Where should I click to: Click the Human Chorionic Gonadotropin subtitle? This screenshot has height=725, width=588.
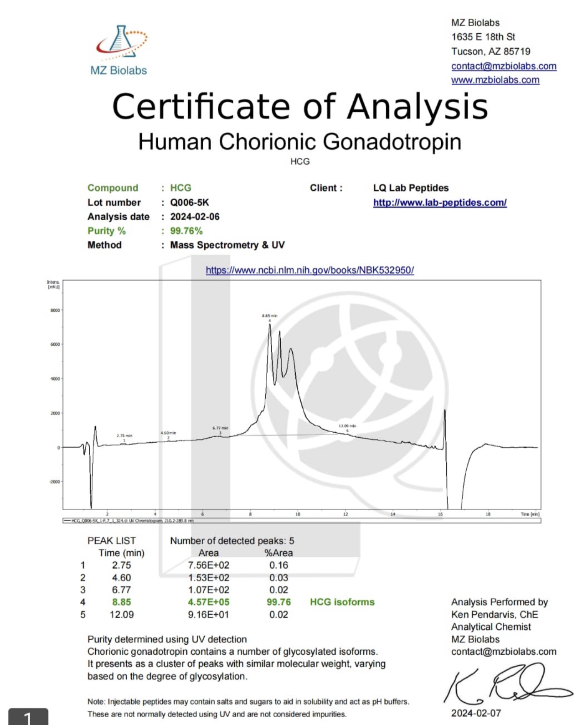tap(299, 142)
